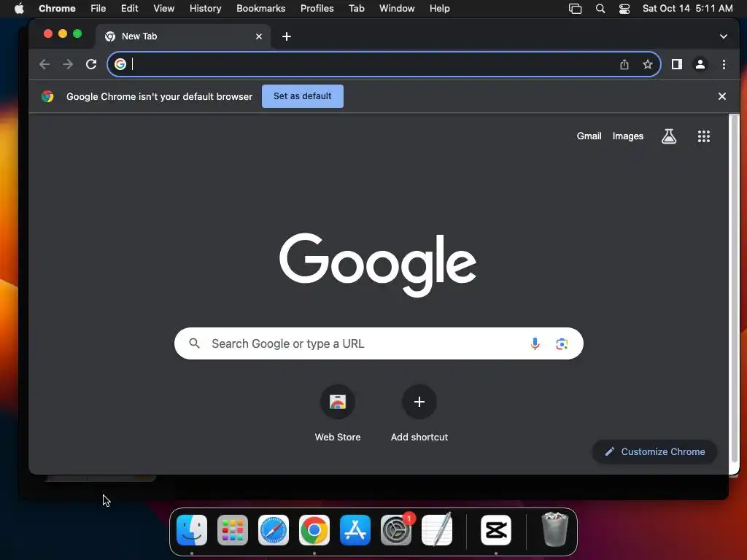This screenshot has width=747, height=560.
Task: Open Chrome three-dot menu
Action: click(724, 64)
